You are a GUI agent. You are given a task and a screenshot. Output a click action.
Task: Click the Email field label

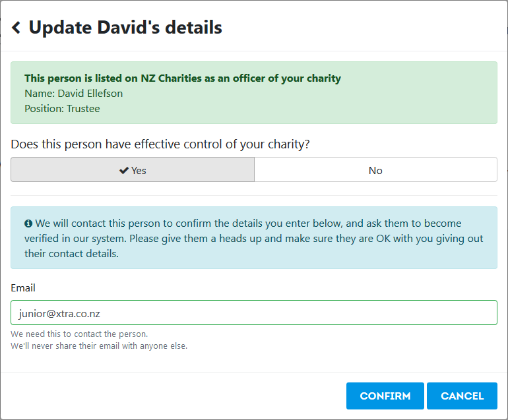[x=23, y=288]
